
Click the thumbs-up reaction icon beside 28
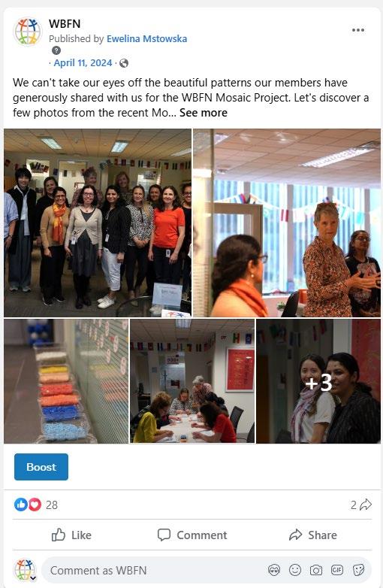click(x=20, y=505)
